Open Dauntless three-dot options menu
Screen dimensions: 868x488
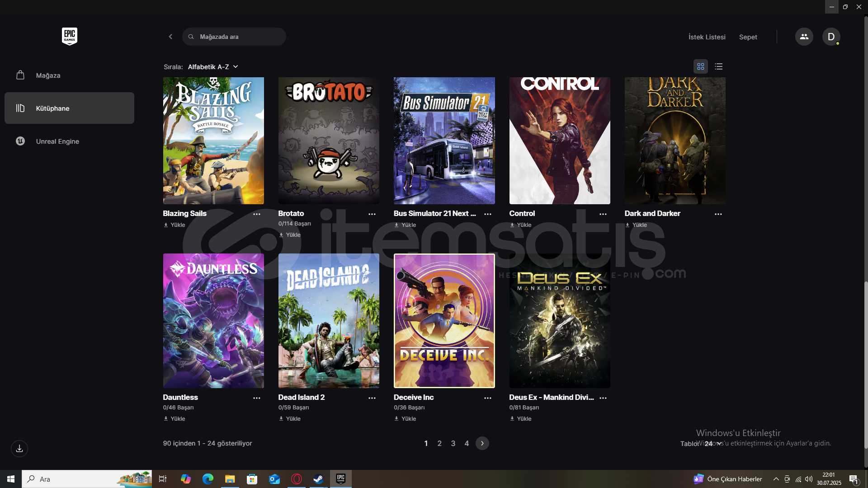(257, 398)
